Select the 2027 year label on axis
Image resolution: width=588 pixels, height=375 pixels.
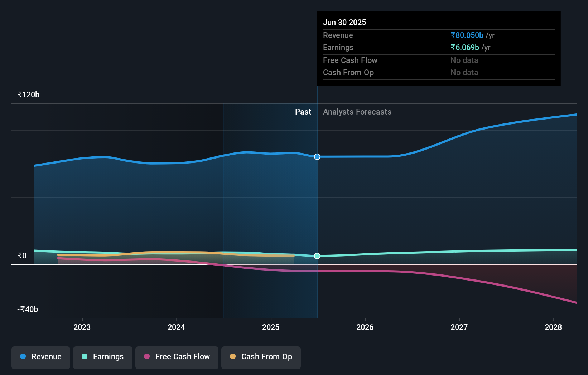coord(459,327)
